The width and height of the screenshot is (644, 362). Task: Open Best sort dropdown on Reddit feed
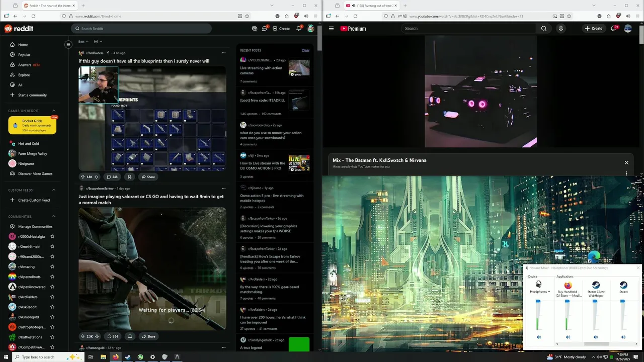(84, 42)
